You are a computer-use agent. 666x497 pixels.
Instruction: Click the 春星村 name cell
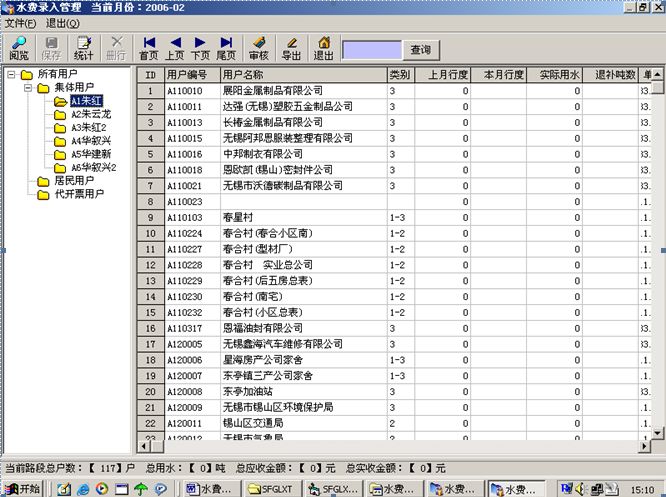[304, 217]
